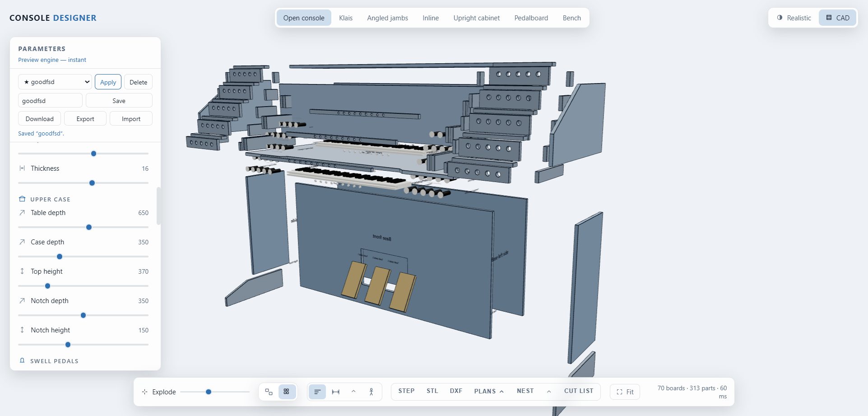Image resolution: width=868 pixels, height=416 pixels.
Task: Click the Import button
Action: point(131,119)
